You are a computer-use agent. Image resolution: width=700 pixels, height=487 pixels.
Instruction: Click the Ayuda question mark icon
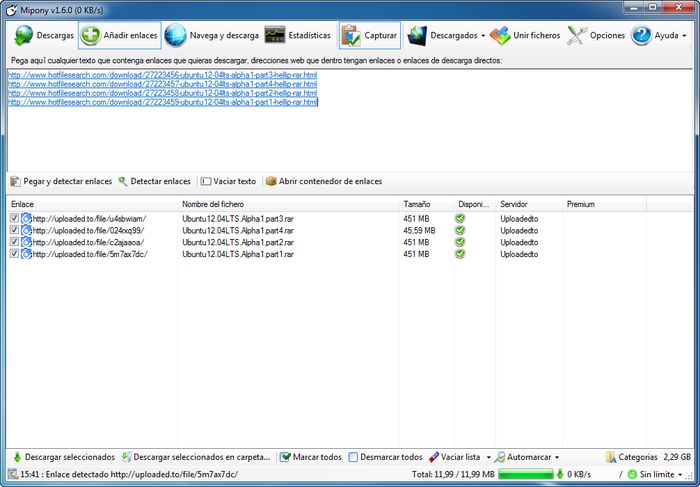coord(641,35)
